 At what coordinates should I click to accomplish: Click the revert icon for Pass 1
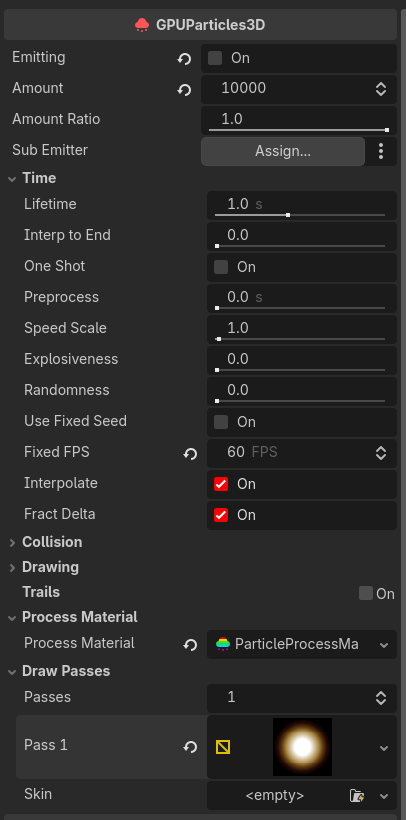(x=190, y=747)
